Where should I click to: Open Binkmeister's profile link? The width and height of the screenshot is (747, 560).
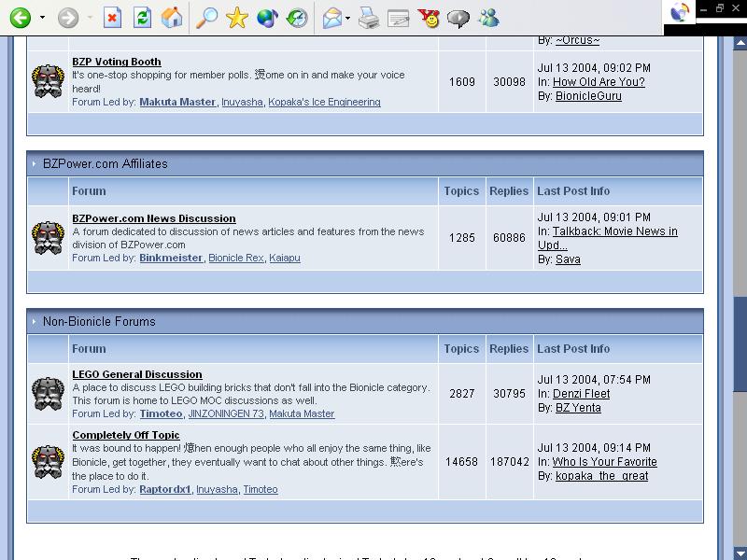(x=171, y=259)
